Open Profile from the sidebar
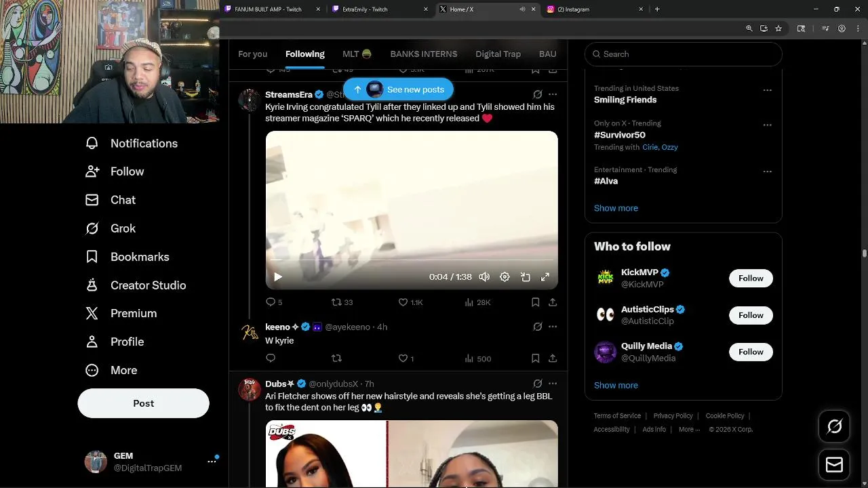 tap(114, 342)
